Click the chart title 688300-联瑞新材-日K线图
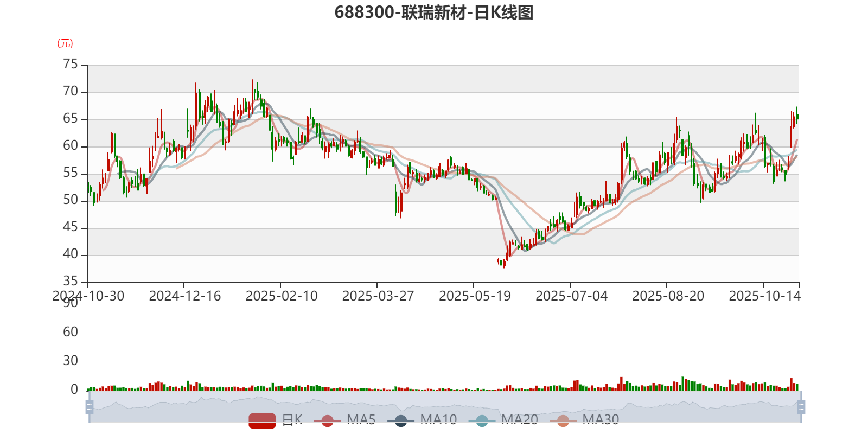Viewport: 868px width, 434px height. [434, 12]
